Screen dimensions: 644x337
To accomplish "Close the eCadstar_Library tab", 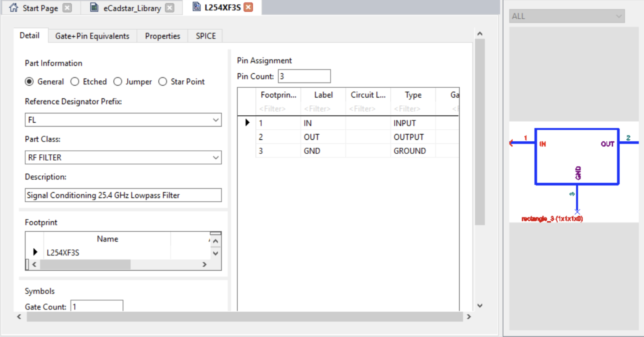I will click(170, 8).
